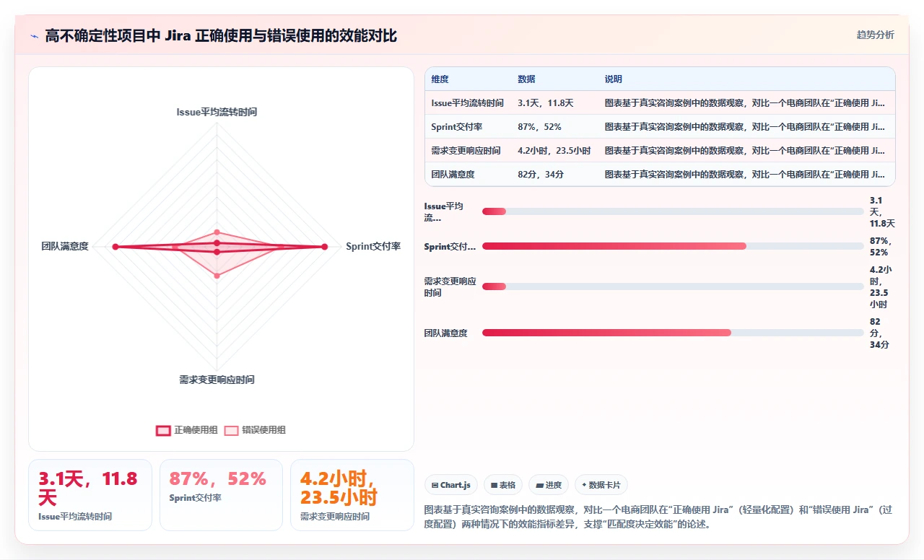This screenshot has width=924, height=560.
Task: Click the radar axis label 需求变更响应时间
Action: point(217,380)
